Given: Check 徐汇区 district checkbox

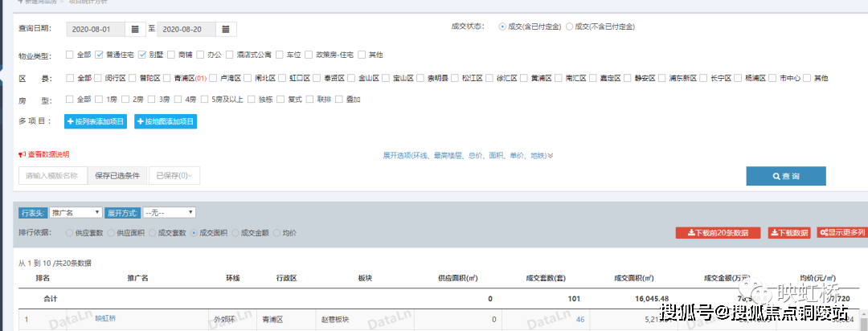Looking at the screenshot, I should [489, 78].
